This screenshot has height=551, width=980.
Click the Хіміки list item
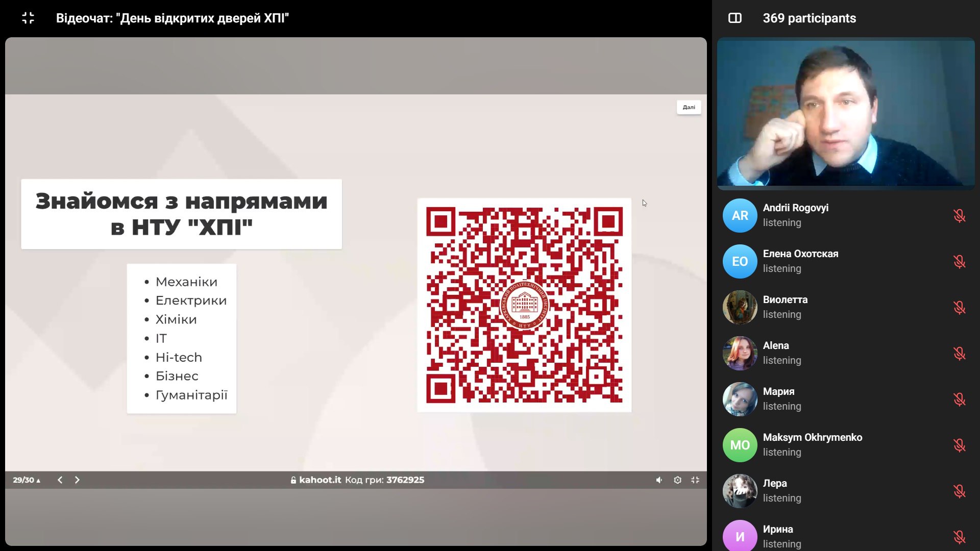pyautogui.click(x=176, y=319)
